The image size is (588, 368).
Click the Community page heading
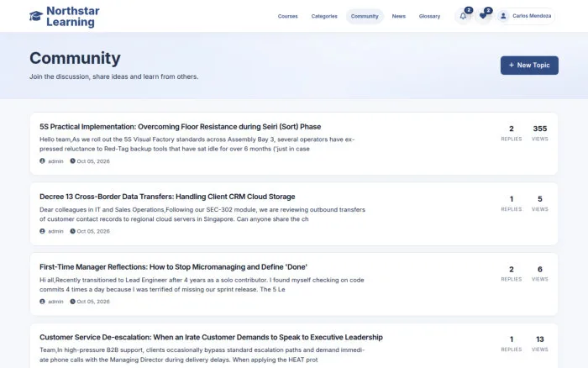tap(75, 58)
